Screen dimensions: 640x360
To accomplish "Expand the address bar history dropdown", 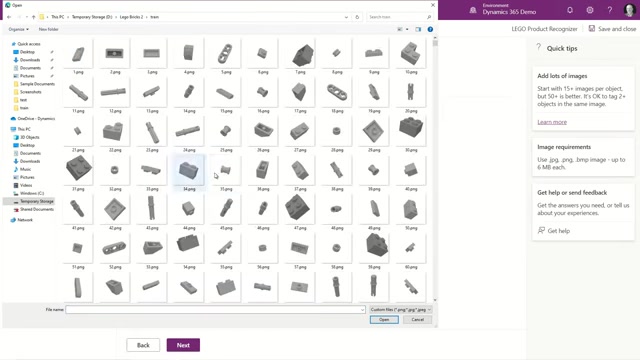I will coord(346,17).
